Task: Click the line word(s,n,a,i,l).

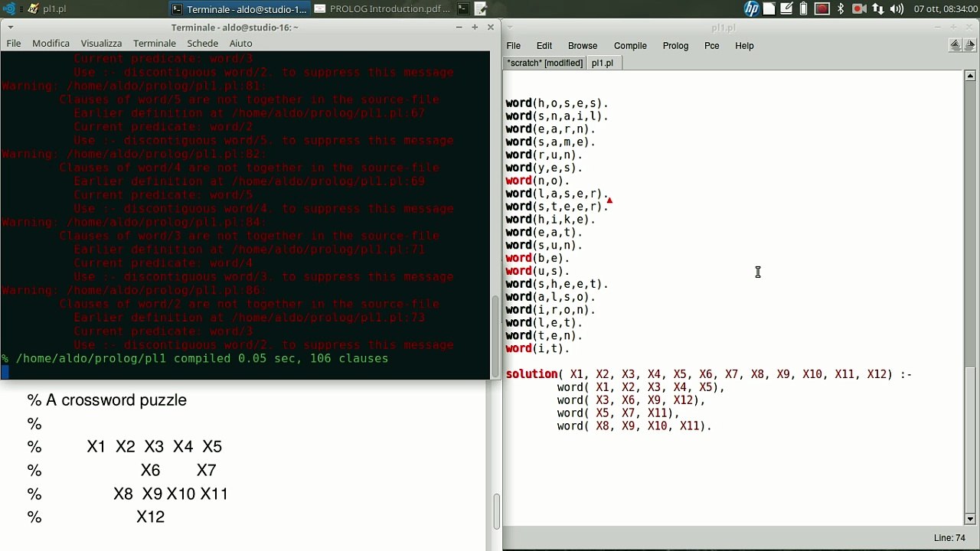Action: tap(557, 116)
